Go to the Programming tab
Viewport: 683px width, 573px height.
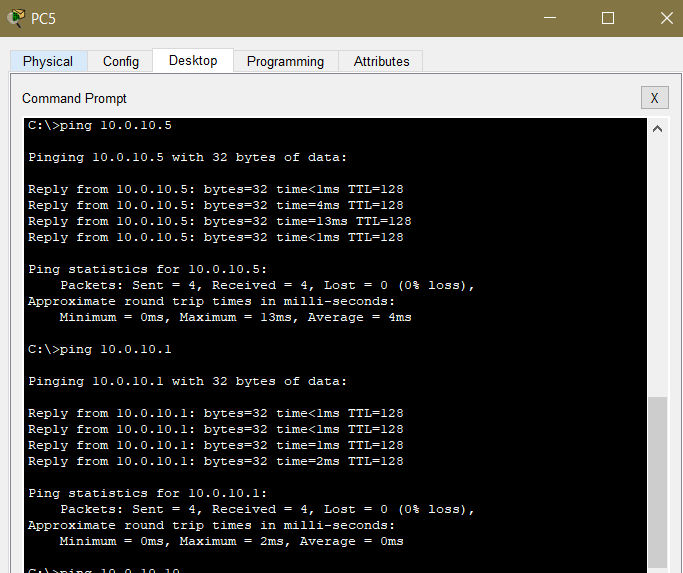tap(285, 61)
